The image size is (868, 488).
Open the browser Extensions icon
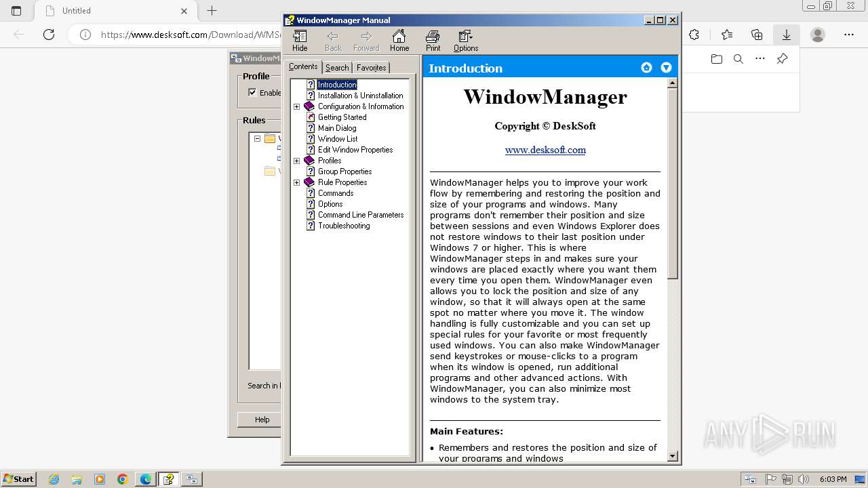(x=694, y=35)
